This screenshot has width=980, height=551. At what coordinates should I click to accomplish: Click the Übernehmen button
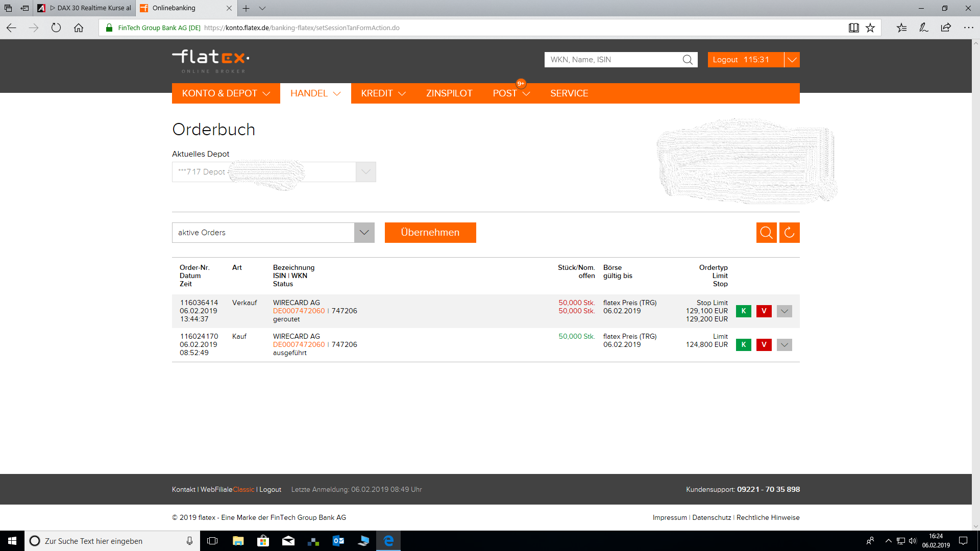point(430,233)
